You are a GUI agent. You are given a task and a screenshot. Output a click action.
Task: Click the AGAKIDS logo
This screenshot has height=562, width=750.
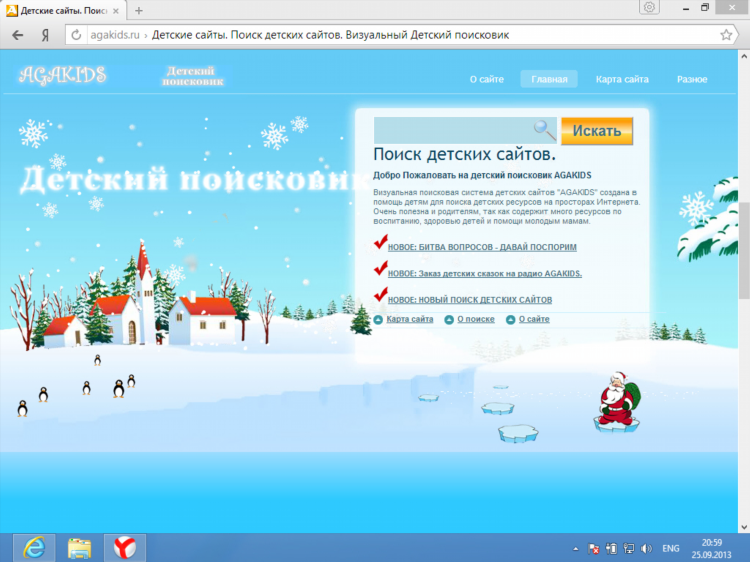(x=62, y=75)
